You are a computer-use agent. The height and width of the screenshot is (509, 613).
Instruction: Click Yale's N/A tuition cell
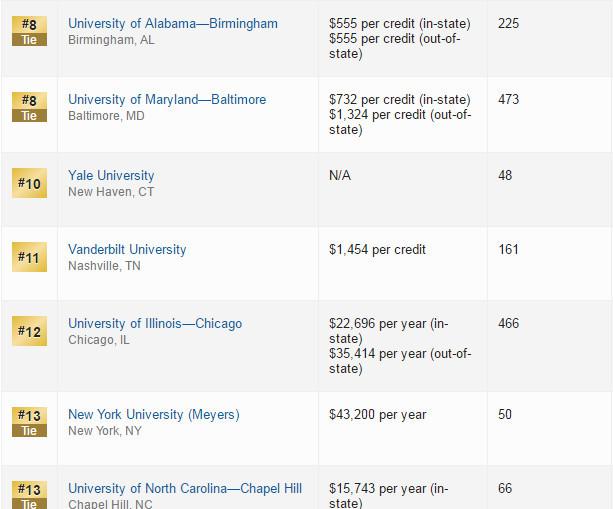(340, 175)
